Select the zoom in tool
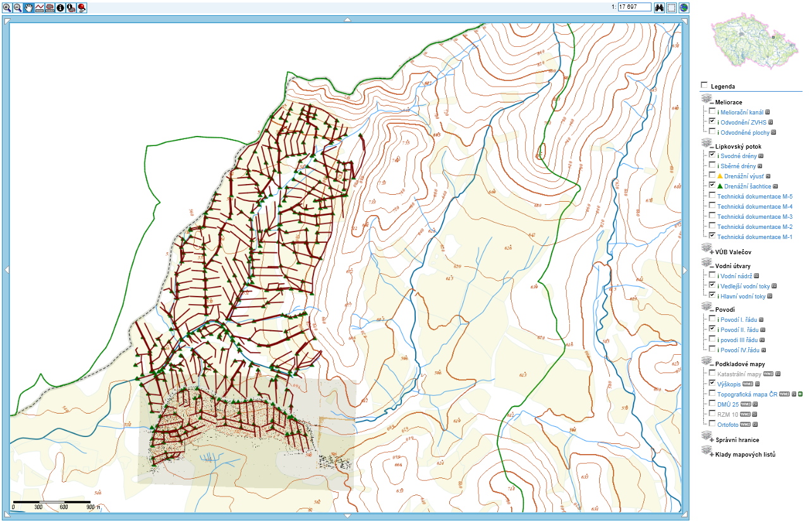 (x=7, y=8)
